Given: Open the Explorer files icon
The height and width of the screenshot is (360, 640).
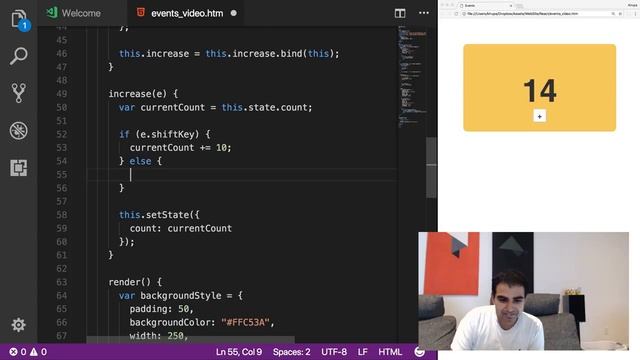Looking at the screenshot, I should coord(19,19).
